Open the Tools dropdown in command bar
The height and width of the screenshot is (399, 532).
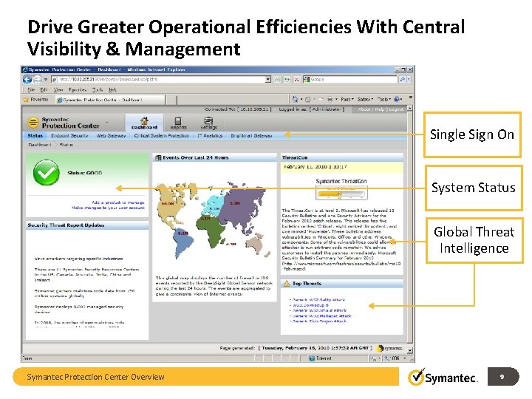click(x=384, y=100)
